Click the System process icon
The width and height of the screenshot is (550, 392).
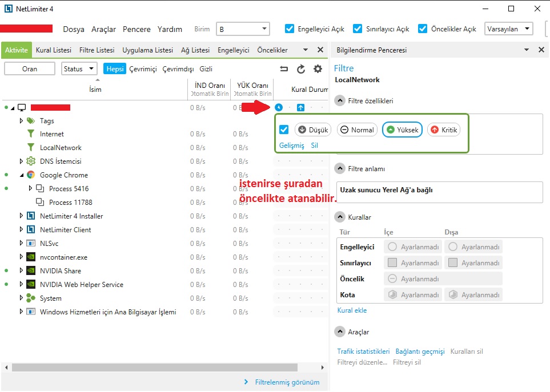coord(31,298)
